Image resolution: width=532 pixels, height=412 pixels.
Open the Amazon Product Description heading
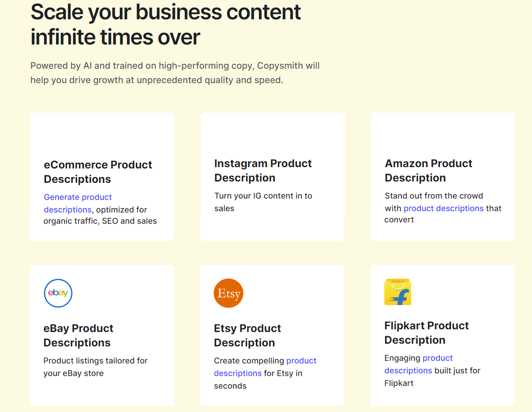(x=428, y=170)
